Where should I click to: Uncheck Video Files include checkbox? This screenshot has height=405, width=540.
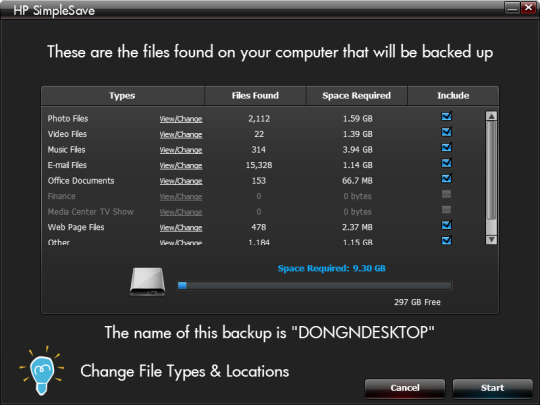(x=447, y=132)
